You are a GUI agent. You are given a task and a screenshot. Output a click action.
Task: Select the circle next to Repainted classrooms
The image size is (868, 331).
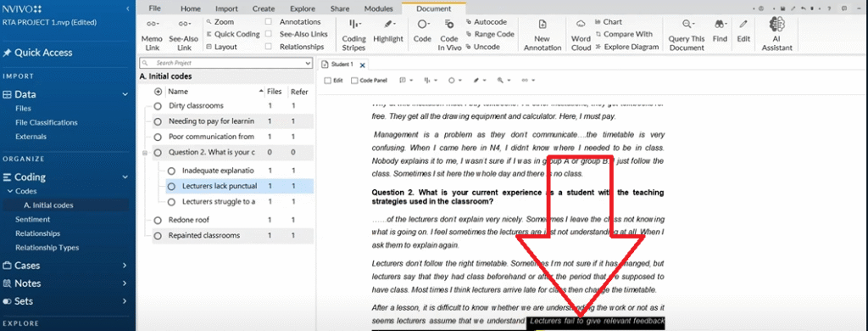pyautogui.click(x=158, y=236)
